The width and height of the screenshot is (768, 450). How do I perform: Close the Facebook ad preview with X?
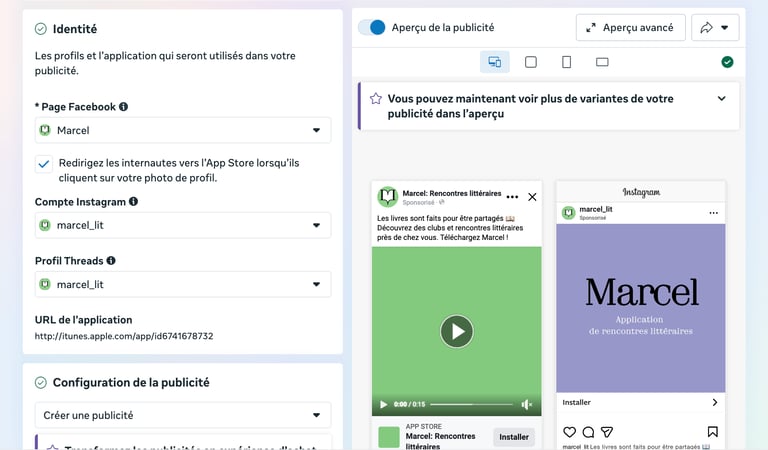532,197
